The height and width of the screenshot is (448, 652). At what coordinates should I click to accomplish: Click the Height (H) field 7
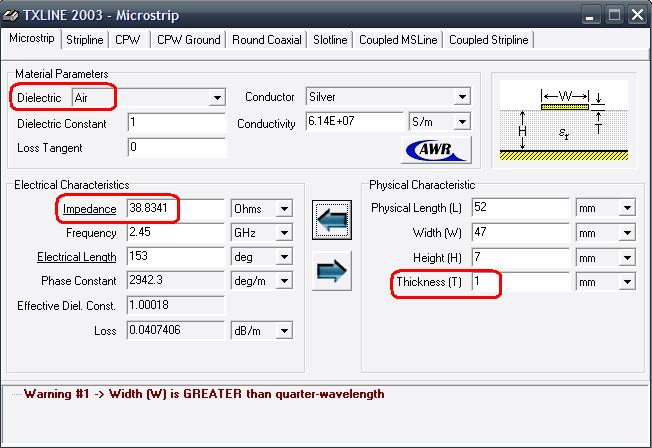pos(521,257)
